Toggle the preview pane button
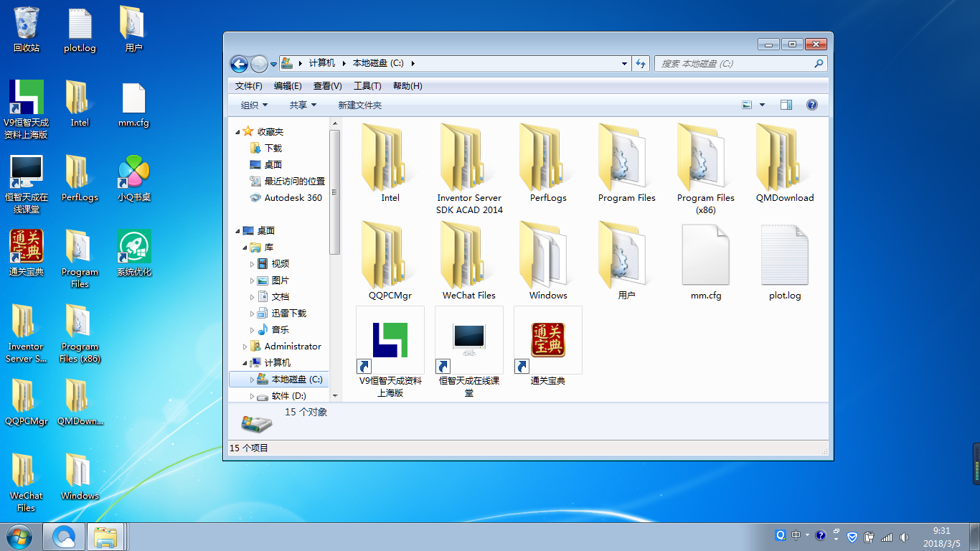Viewport: 980px width, 551px height. pos(786,105)
